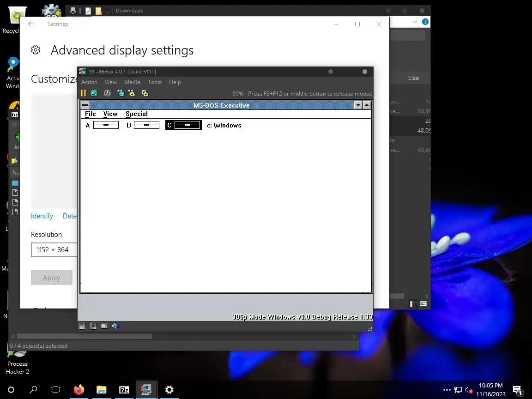
Task: Open the clock showing 10:05 PM
Action: click(x=490, y=390)
